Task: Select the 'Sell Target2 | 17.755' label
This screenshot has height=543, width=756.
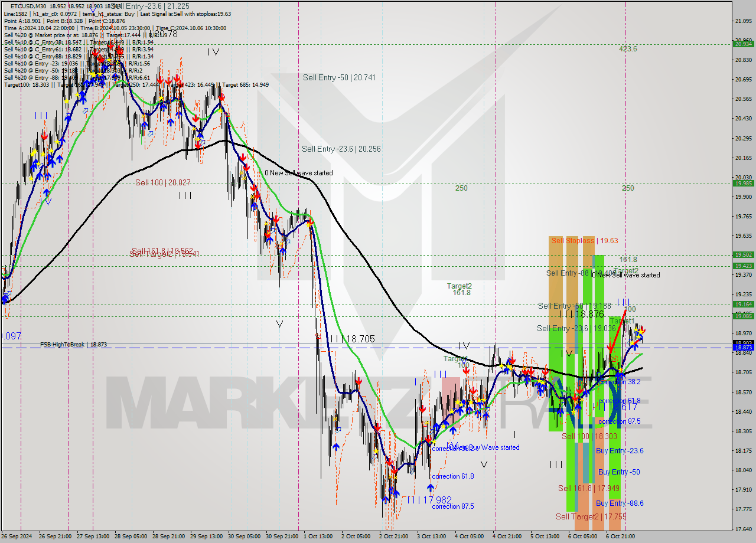Action: click(x=591, y=516)
